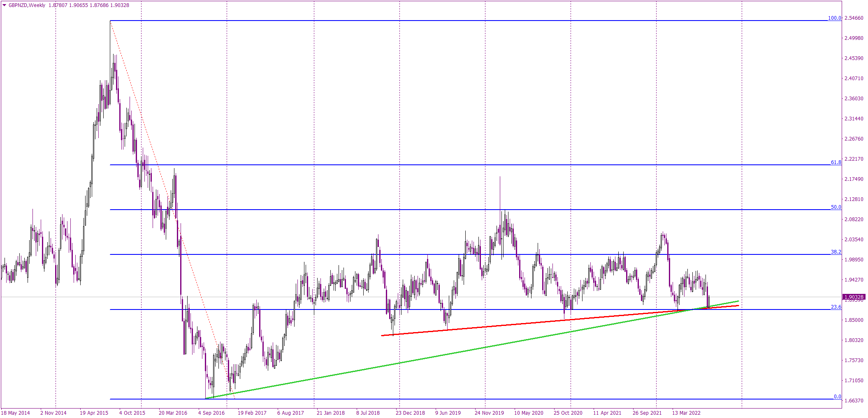Click the 1.85000 price axis label
Screen dimensions: 868x418
[854, 320]
